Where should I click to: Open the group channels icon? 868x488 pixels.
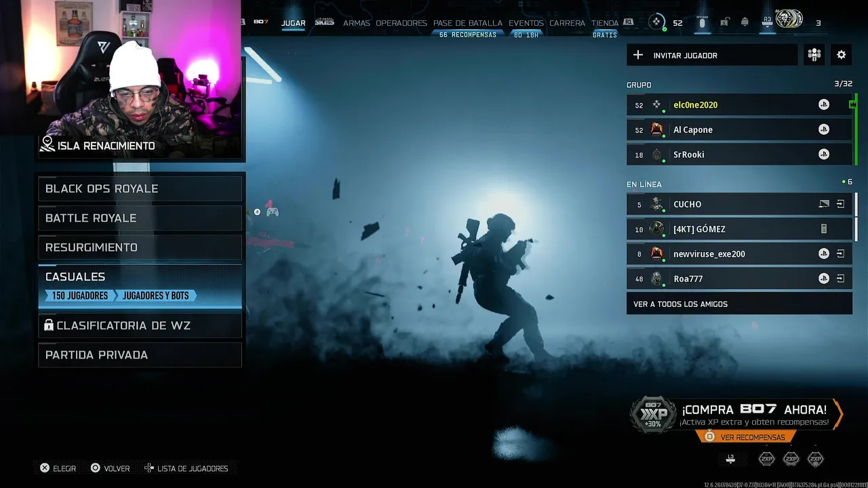[814, 55]
